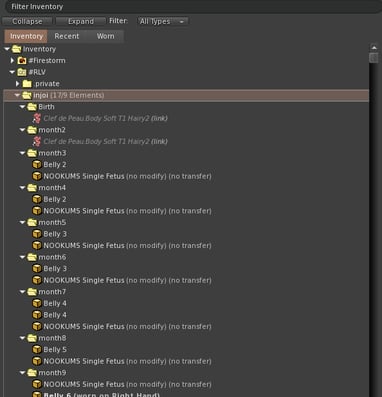Select the injoi folder row label
This screenshot has height=397, width=382.
[x=69, y=95]
